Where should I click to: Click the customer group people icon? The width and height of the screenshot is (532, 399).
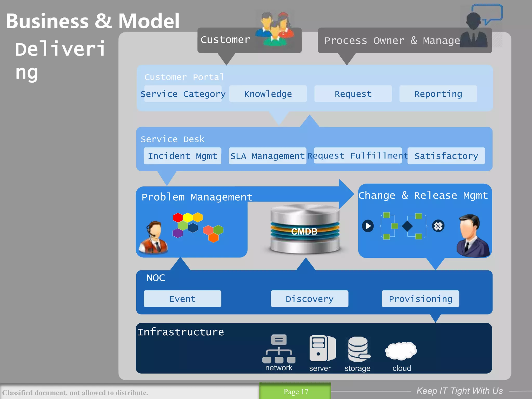(x=275, y=29)
